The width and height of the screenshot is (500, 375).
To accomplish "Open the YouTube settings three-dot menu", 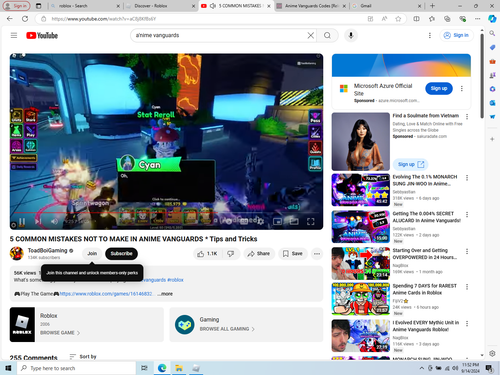I will [430, 35].
